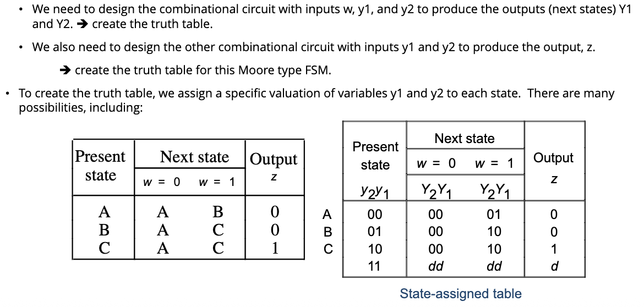
Task: Click the row label 'B' beside the right table
Action: pyautogui.click(x=328, y=232)
